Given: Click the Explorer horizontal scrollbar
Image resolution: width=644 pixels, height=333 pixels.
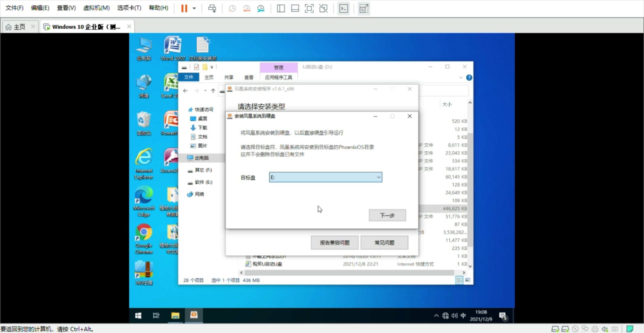Looking at the screenshot, I should coord(349,273).
